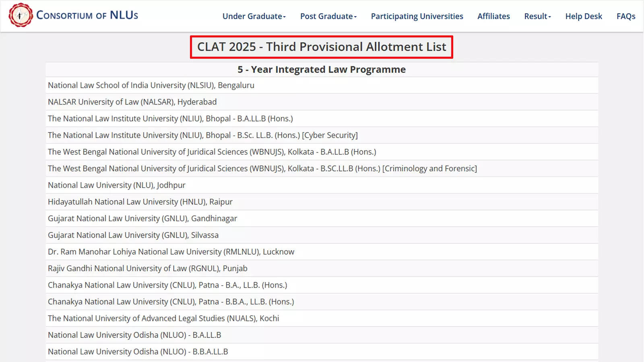The width and height of the screenshot is (644, 362).
Task: Open the Affiliates menu item
Action: pyautogui.click(x=493, y=16)
